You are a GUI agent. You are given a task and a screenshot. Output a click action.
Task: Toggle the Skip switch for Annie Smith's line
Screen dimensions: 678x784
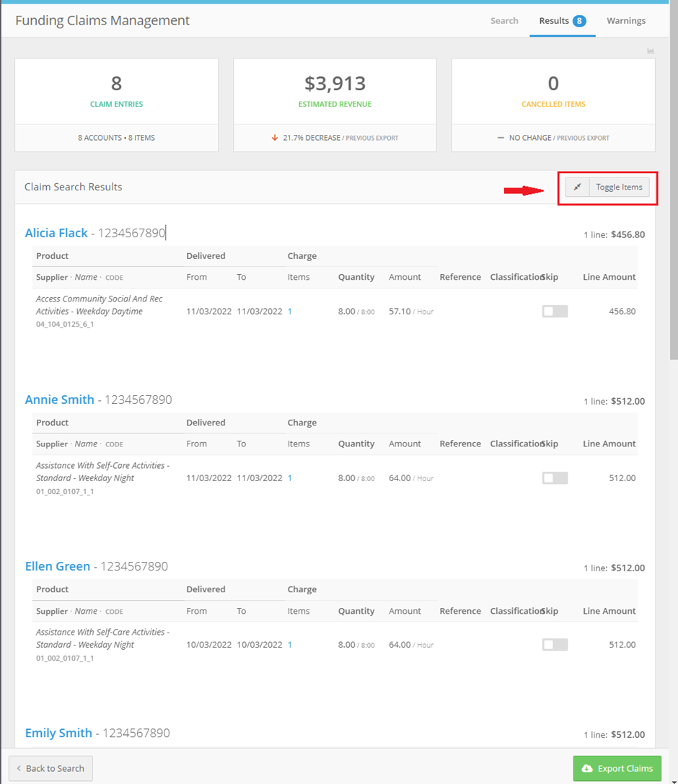555,478
